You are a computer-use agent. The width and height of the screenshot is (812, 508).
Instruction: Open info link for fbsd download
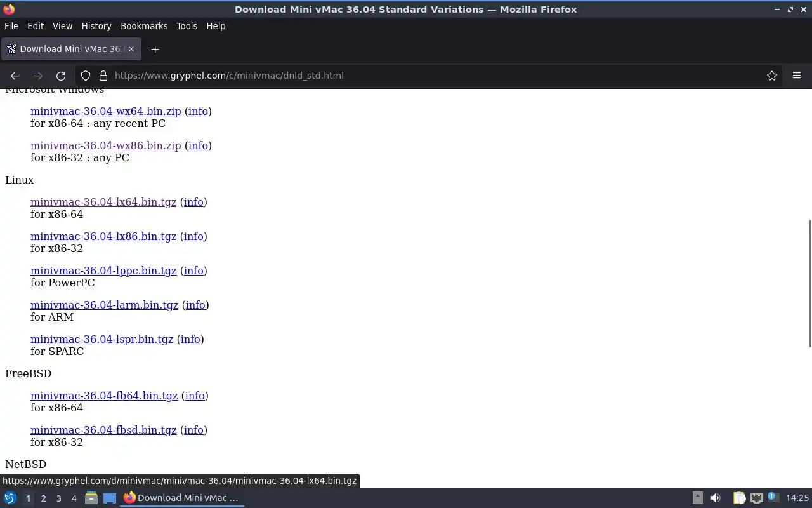pyautogui.click(x=193, y=430)
